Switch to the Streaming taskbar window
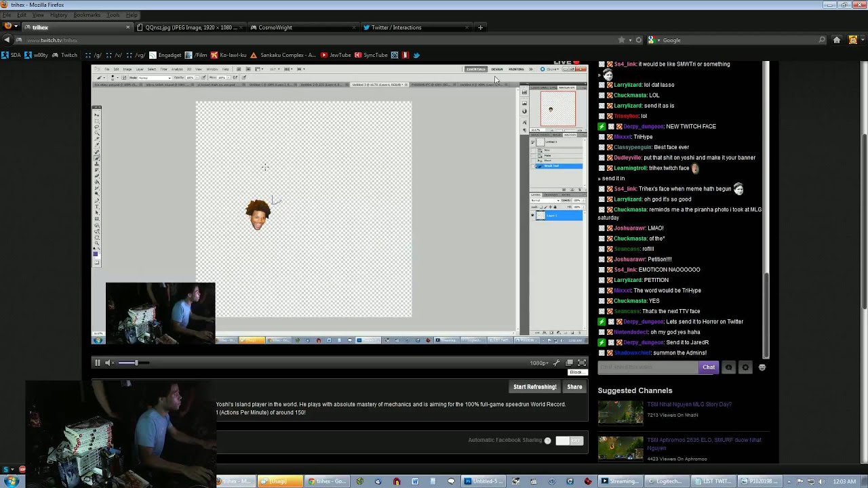 (x=619, y=481)
